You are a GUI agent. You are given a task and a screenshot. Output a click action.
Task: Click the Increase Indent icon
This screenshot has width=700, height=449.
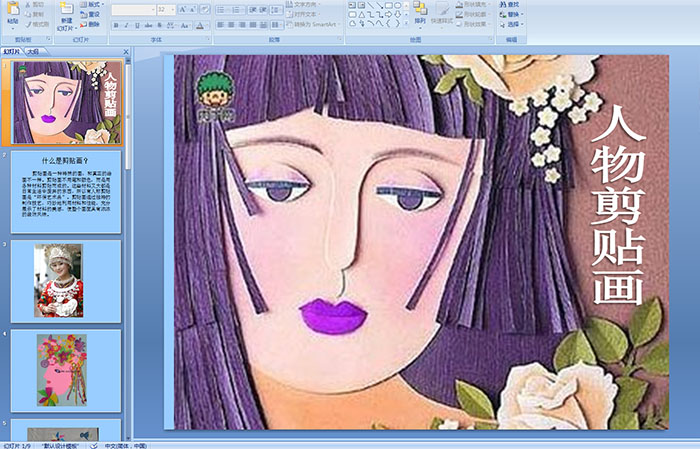[x=263, y=9]
